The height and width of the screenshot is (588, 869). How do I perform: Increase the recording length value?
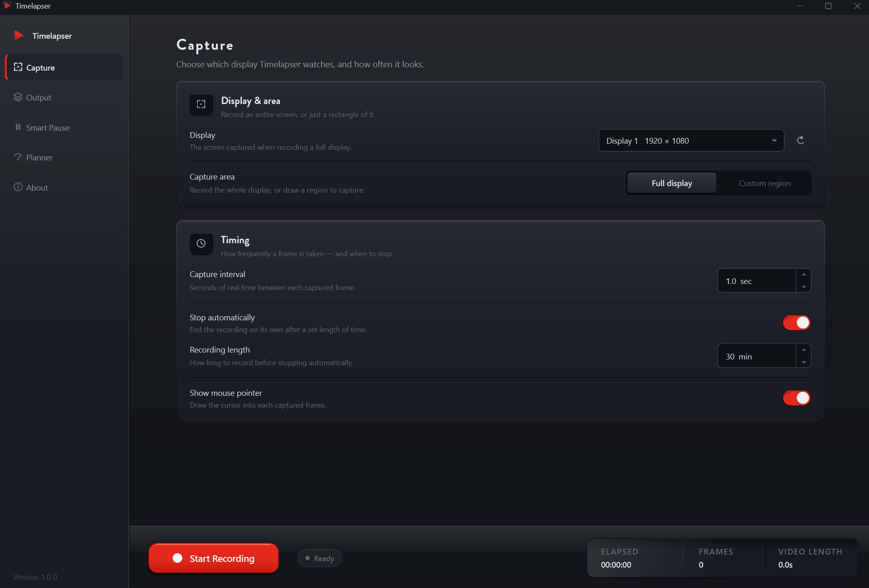pyautogui.click(x=804, y=350)
